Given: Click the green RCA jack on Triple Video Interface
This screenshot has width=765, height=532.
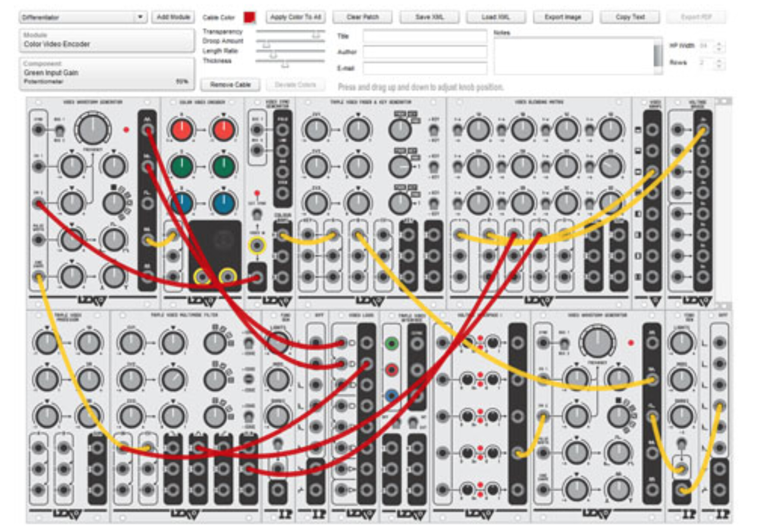Looking at the screenshot, I should pyautogui.click(x=391, y=344).
